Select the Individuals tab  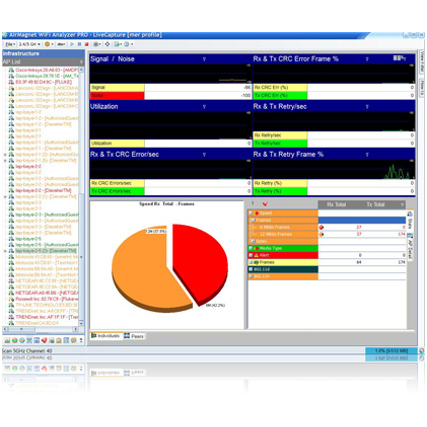(106, 336)
